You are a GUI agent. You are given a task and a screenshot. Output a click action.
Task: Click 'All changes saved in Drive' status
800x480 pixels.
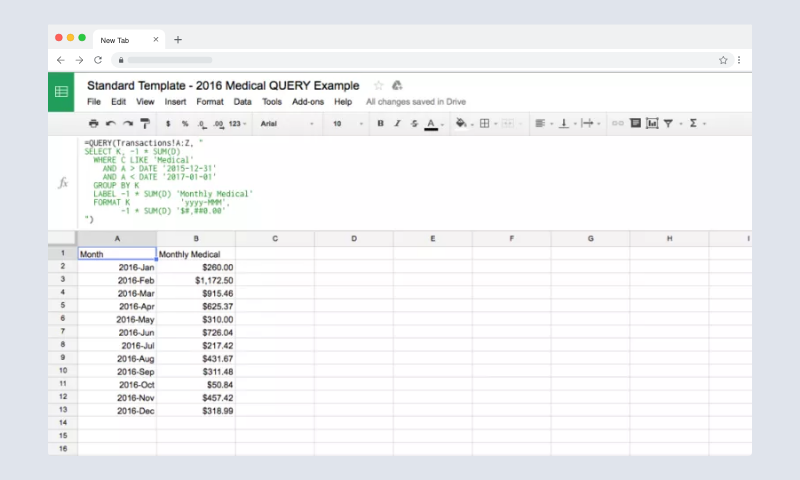point(416,102)
